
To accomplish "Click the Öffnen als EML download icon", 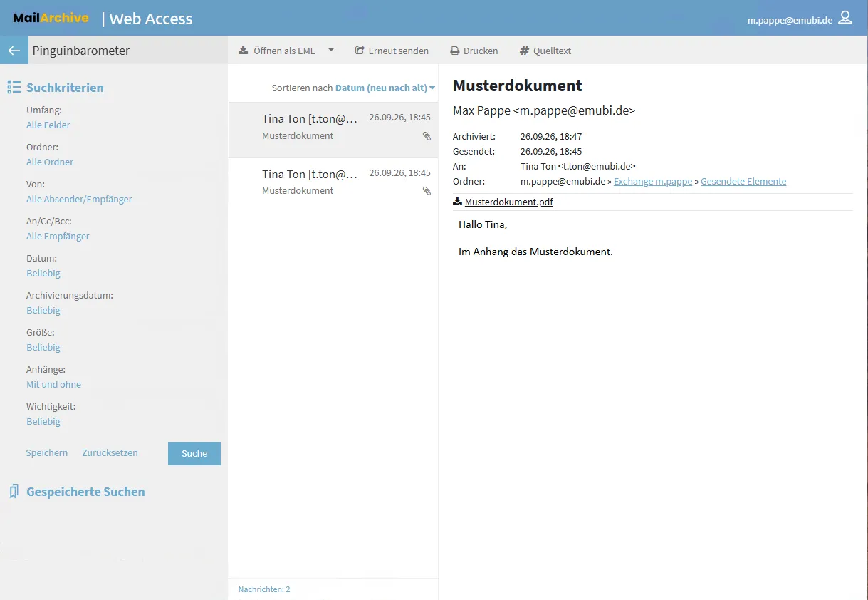I will pyautogui.click(x=244, y=51).
